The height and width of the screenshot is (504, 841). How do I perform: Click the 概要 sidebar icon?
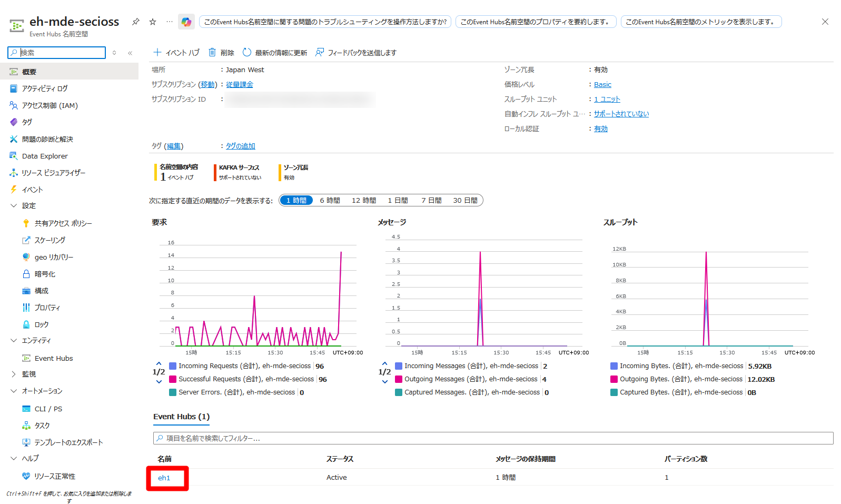(x=14, y=72)
